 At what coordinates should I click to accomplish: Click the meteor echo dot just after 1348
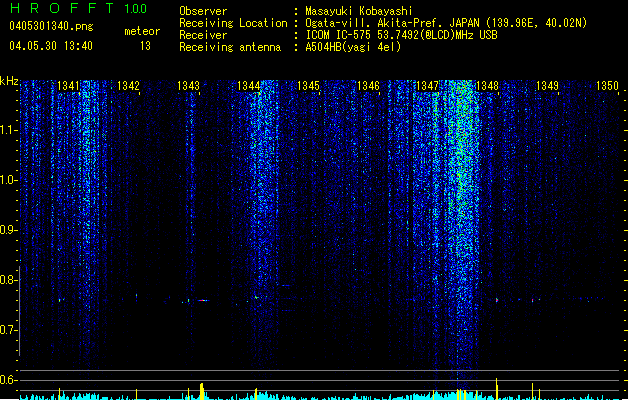(x=497, y=300)
